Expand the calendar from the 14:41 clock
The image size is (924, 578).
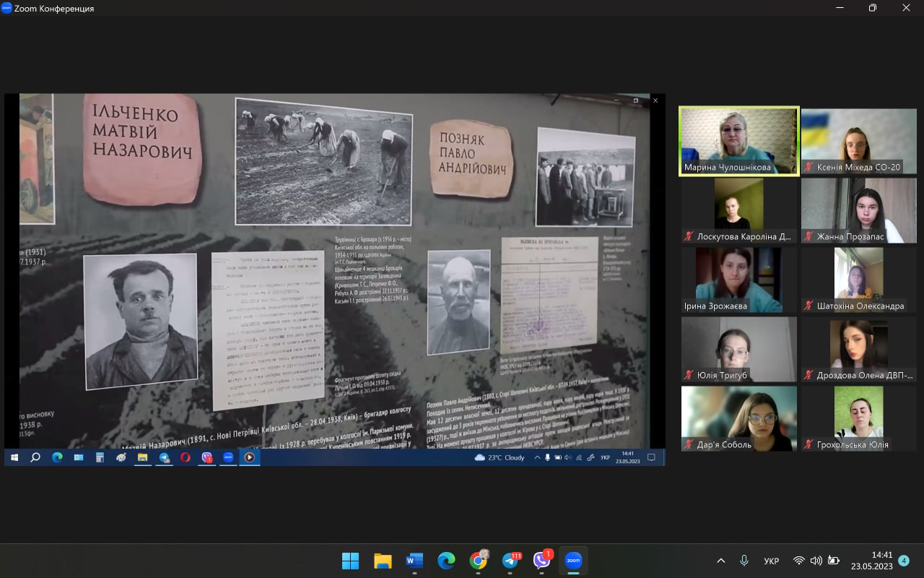coord(871,561)
